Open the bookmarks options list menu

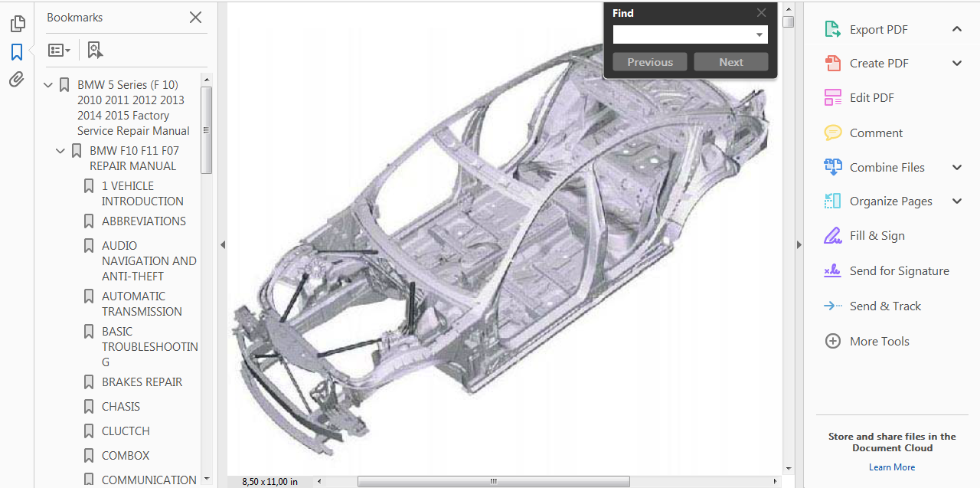click(x=59, y=51)
